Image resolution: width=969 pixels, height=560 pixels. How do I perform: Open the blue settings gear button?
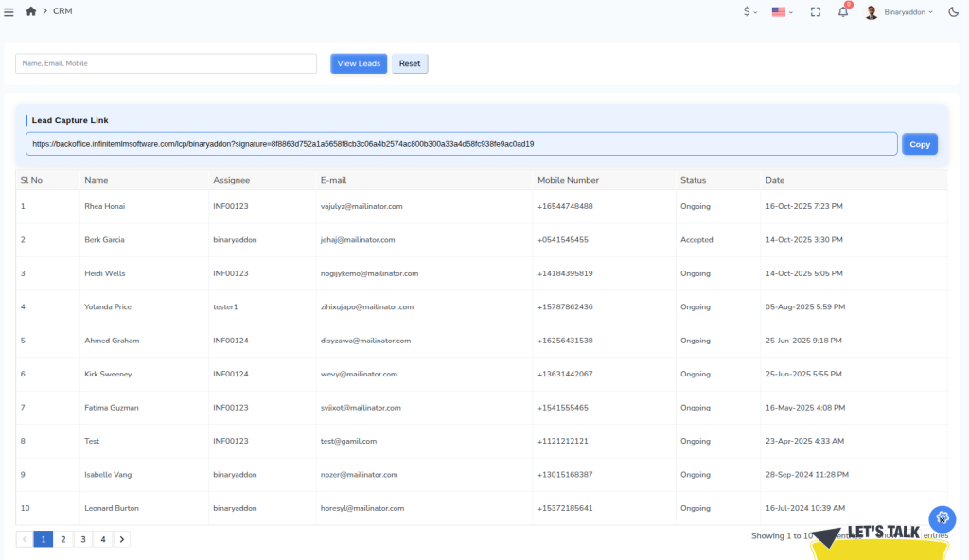point(942,518)
